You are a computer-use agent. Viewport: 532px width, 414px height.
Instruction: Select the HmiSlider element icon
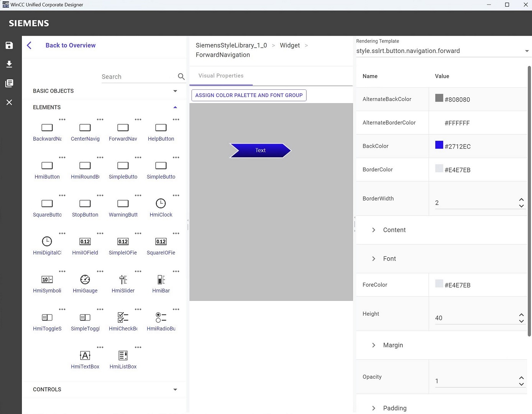pyautogui.click(x=123, y=279)
